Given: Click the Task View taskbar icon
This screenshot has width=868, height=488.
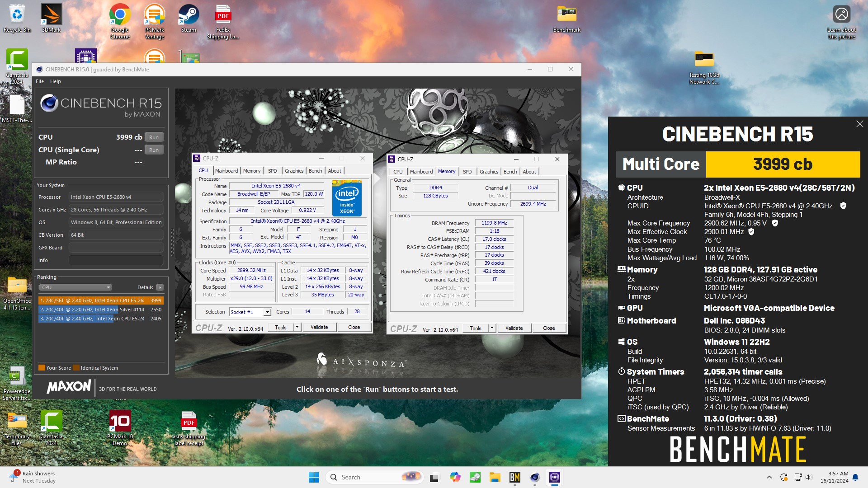Looking at the screenshot, I should (434, 477).
